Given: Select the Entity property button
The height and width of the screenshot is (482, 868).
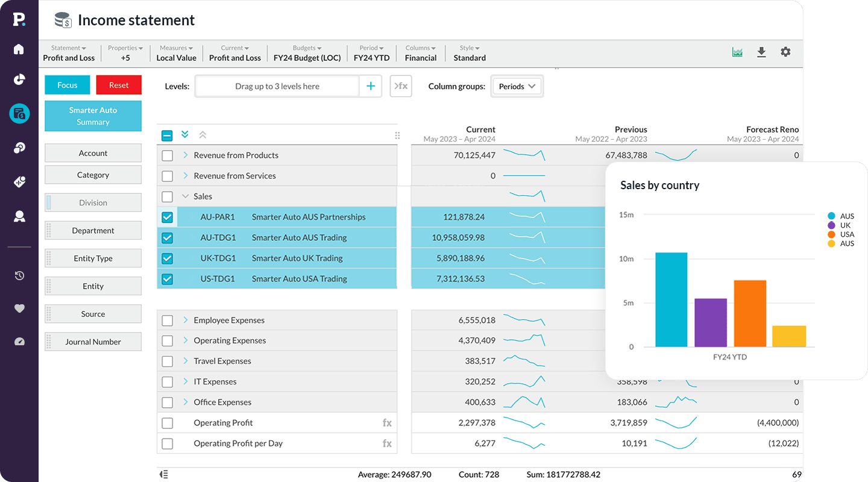Looking at the screenshot, I should tap(93, 286).
